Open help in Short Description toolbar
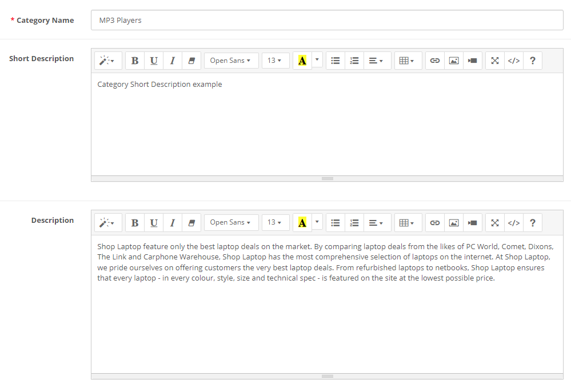 [533, 61]
